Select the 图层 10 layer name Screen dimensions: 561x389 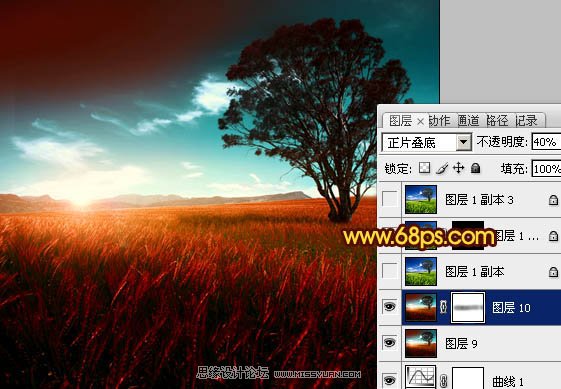tap(511, 308)
